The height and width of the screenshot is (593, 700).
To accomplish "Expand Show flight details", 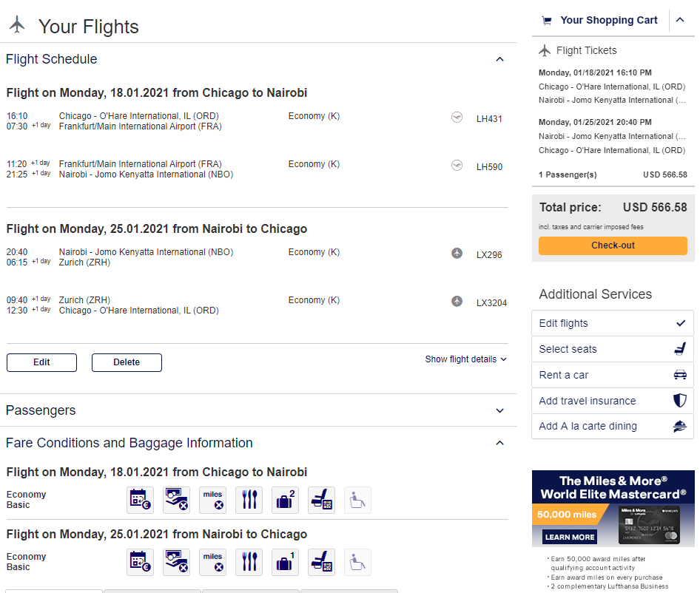I will point(465,359).
